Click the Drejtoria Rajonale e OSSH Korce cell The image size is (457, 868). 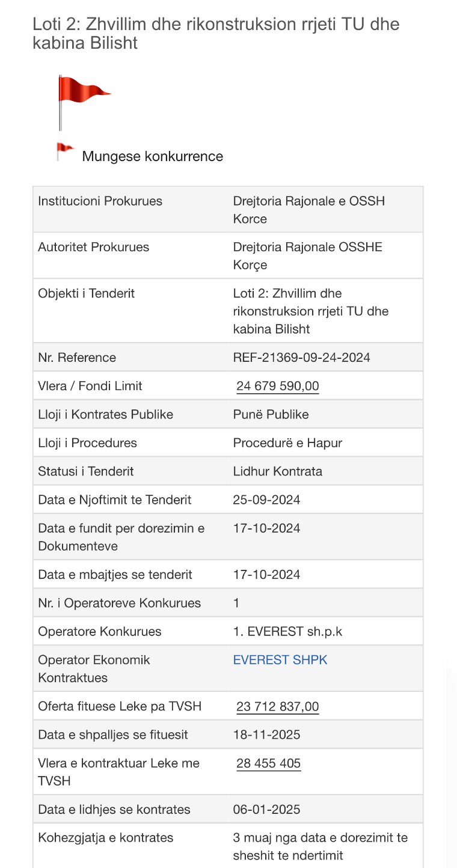pos(308,210)
